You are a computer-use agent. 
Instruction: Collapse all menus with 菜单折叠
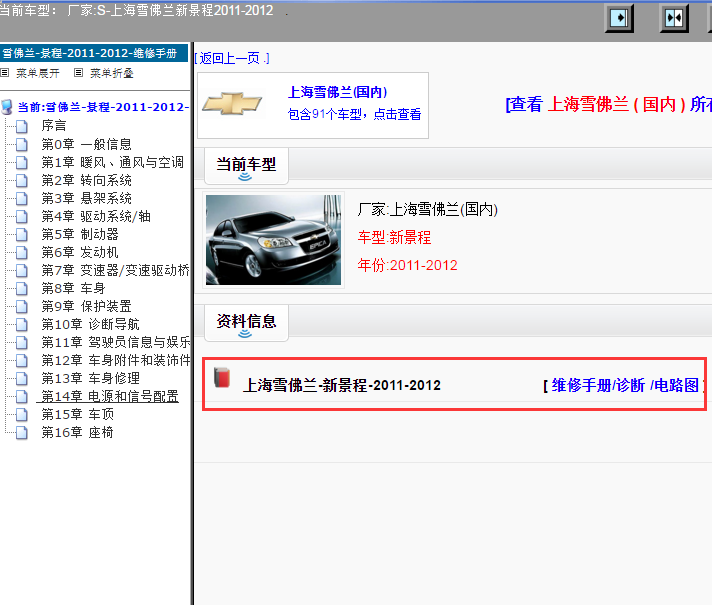111,73
